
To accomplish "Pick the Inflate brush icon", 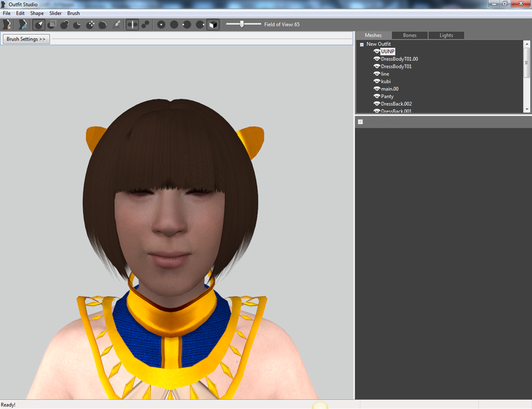I will click(x=65, y=24).
